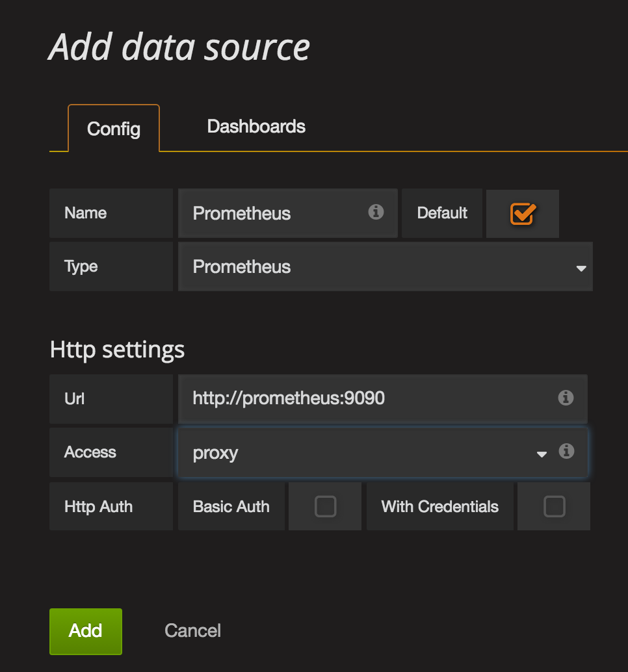
Task: Click into the Url field http://prometheus:9090
Action: [x=364, y=398]
